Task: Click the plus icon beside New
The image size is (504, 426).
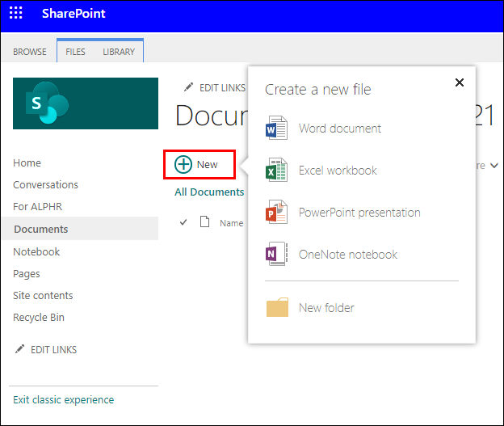Action: click(183, 164)
